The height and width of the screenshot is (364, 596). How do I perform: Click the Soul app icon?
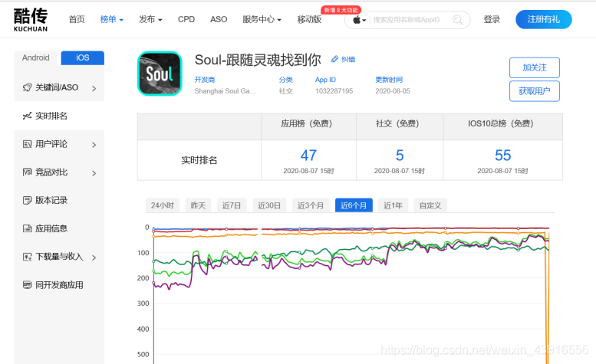[x=160, y=74]
